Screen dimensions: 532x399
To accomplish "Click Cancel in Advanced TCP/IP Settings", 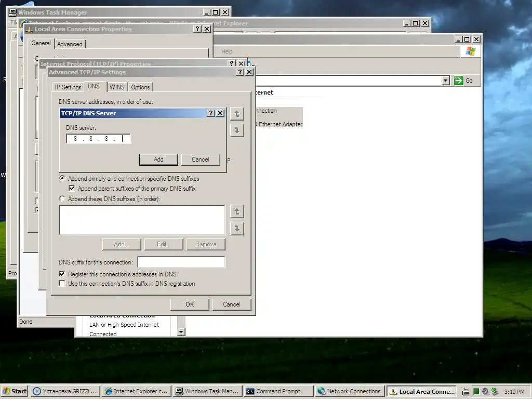I will 231,304.
